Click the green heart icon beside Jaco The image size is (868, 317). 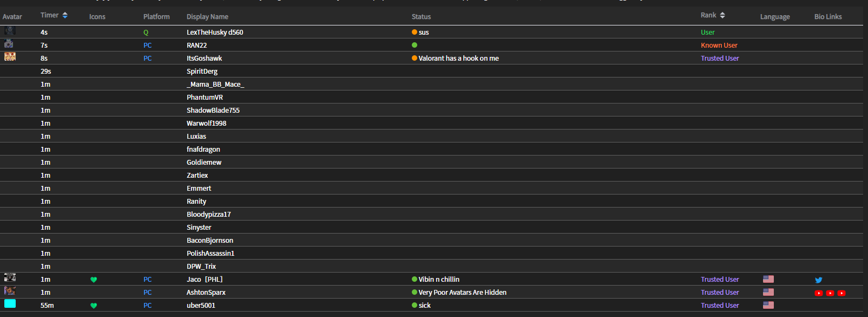click(x=94, y=280)
